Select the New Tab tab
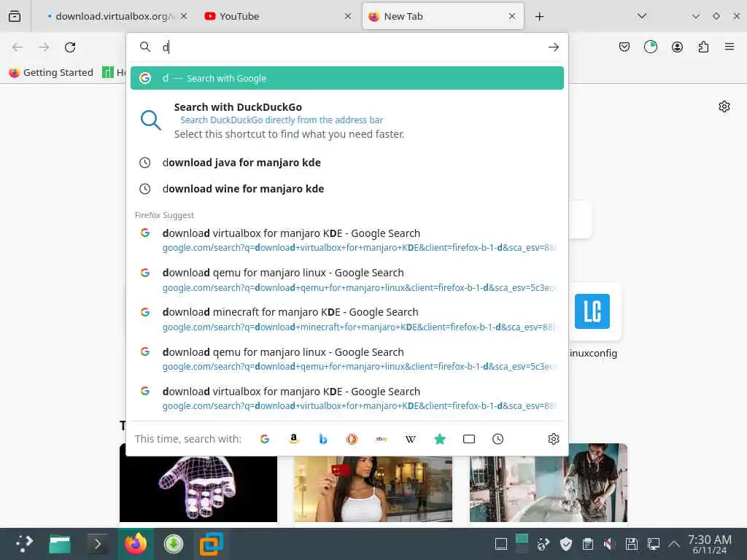This screenshot has height=560, width=747. (443, 16)
